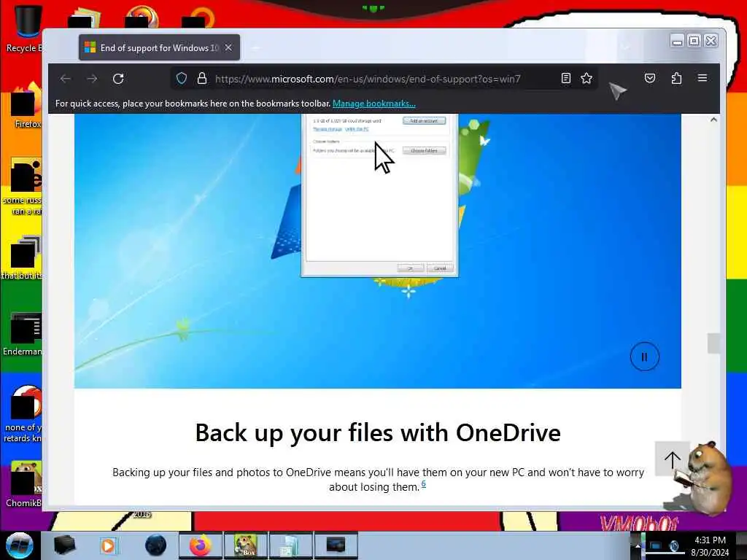Select the End of support for Windows tab
The width and height of the screenshot is (747, 560).
[x=159, y=47]
